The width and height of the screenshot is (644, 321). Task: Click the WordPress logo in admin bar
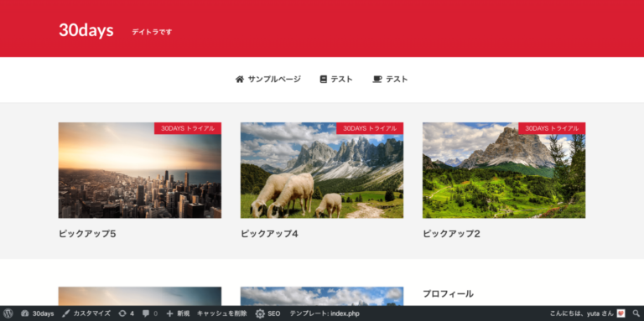tap(8, 313)
